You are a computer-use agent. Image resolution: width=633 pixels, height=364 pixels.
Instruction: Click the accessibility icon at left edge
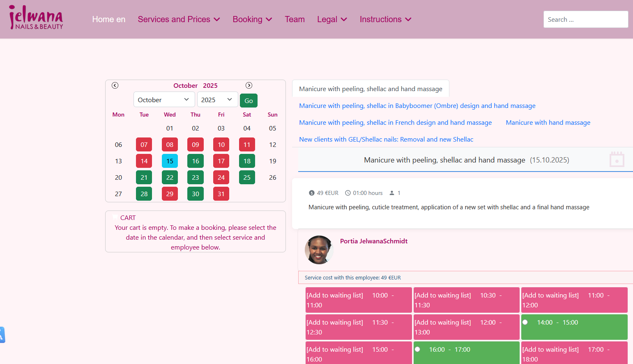pos(2,334)
